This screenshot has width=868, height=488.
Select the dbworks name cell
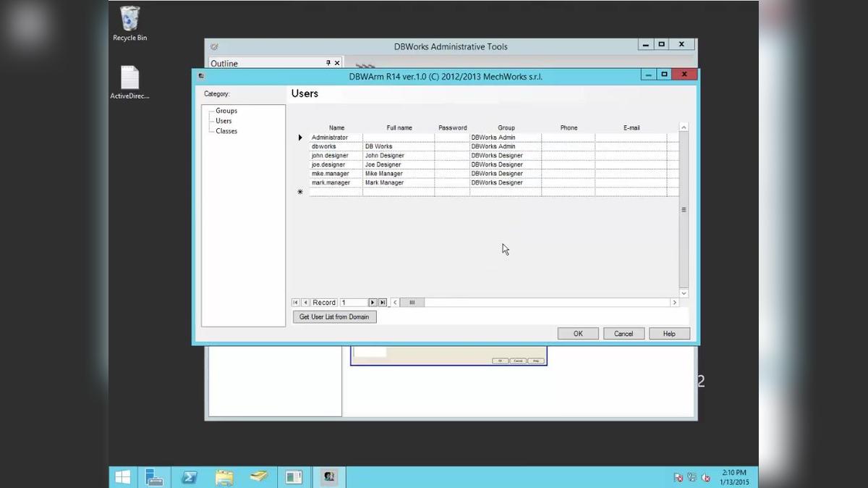[x=337, y=146]
